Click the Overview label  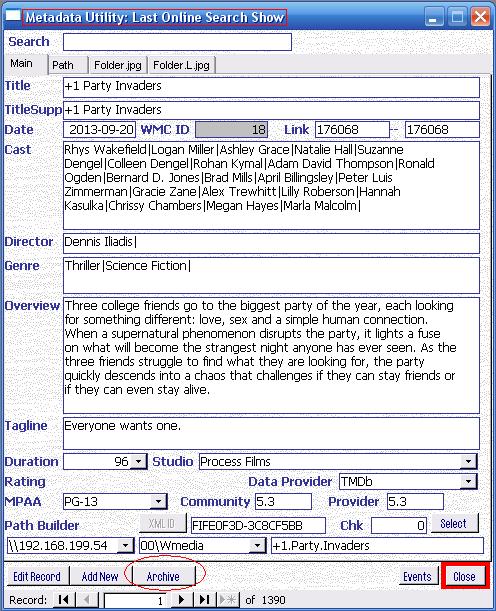point(32,306)
